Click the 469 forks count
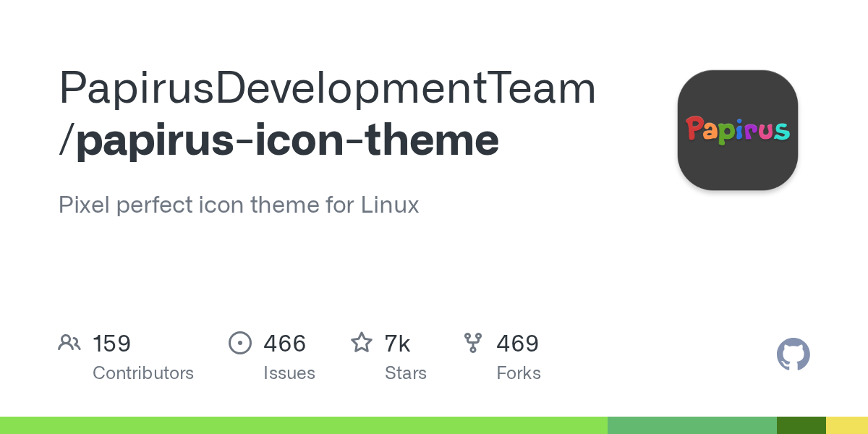Screen dimensions: 868x434 pyautogui.click(x=517, y=344)
